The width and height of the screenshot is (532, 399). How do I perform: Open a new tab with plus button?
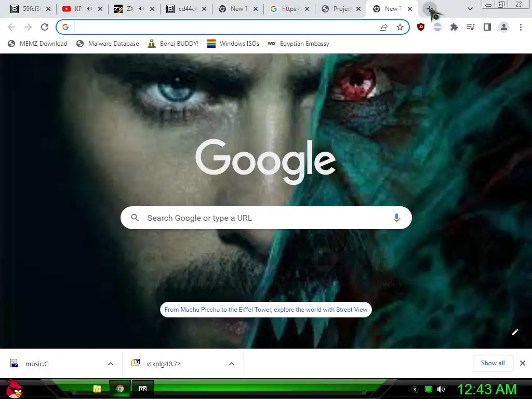coord(430,9)
